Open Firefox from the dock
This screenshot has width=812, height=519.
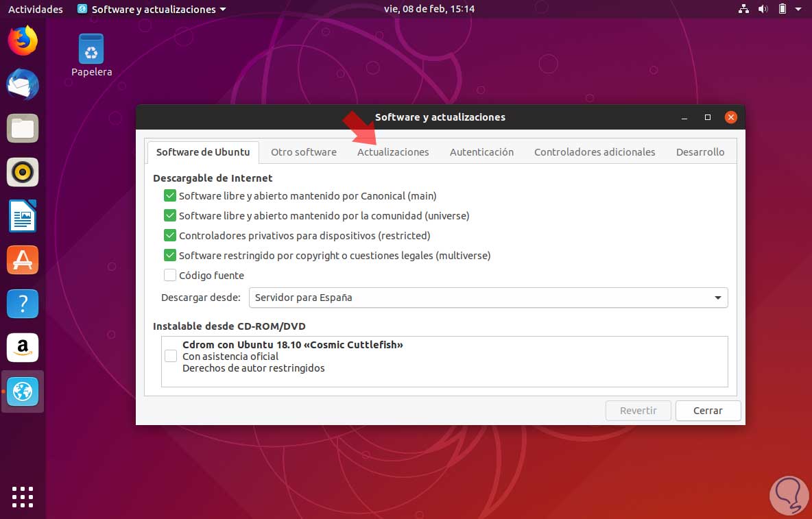pos(23,40)
